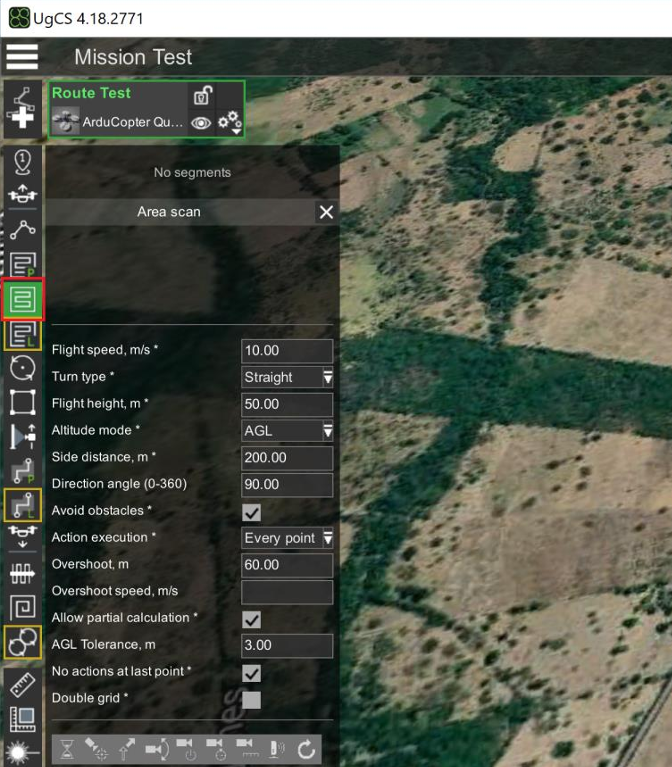Open the Altitude mode dropdown

point(287,430)
